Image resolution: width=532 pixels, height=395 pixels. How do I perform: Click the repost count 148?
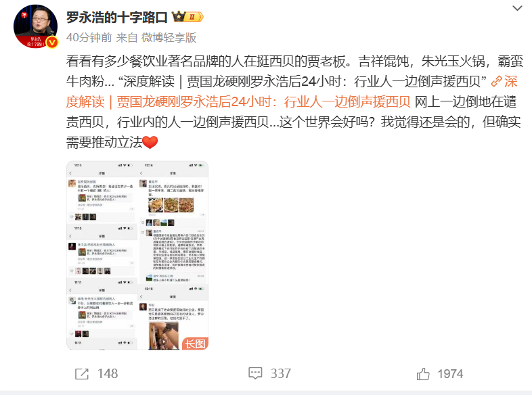click(108, 373)
